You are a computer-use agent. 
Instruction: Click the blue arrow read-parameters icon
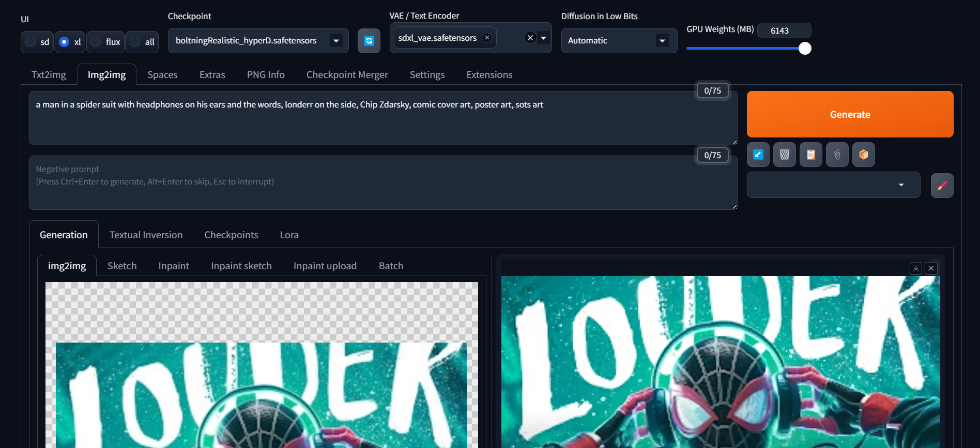pos(758,155)
